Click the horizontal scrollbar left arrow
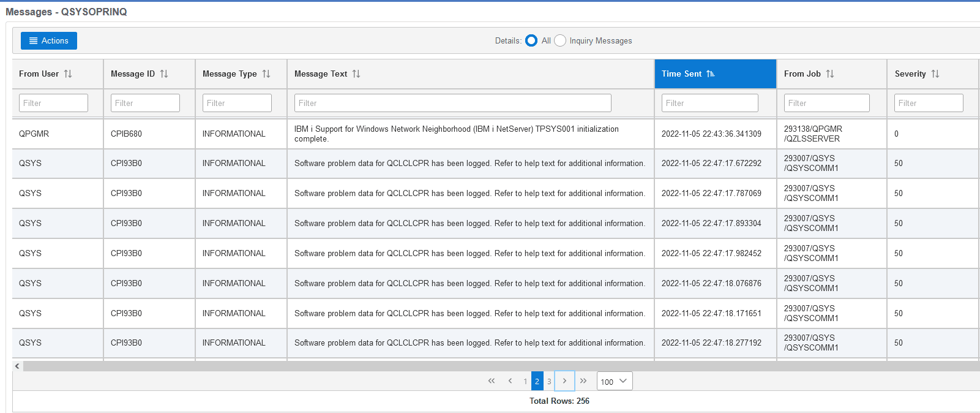Screen dimensions: 980x413 [x=17, y=366]
